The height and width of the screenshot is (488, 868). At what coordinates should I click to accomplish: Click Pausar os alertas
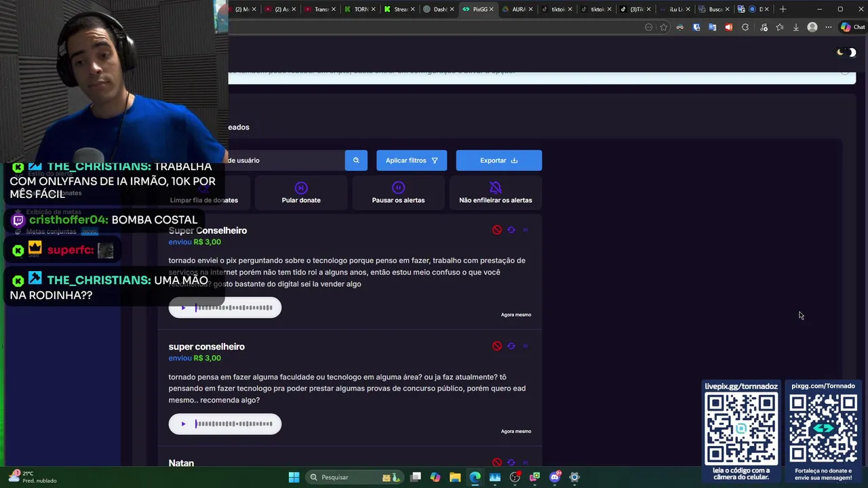tap(398, 192)
